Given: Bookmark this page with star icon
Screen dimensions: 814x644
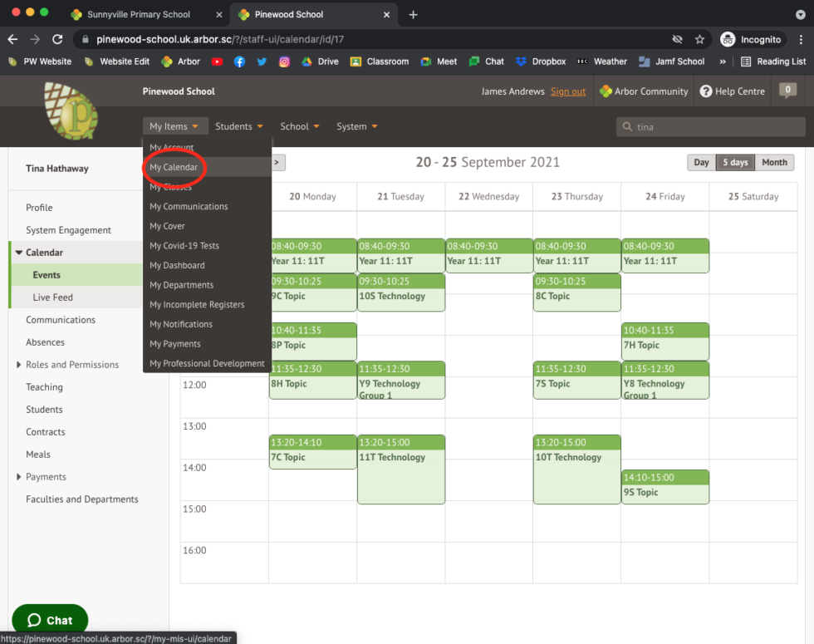Looking at the screenshot, I should (699, 39).
